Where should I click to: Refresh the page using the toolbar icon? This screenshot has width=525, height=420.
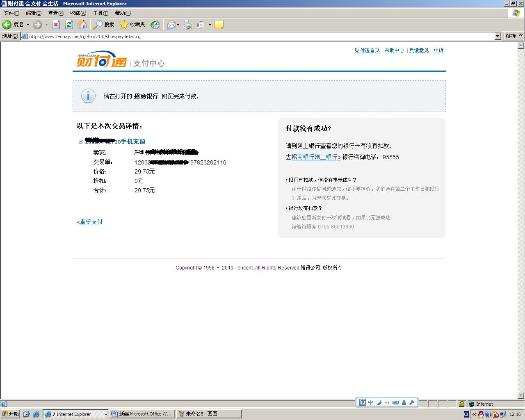click(69, 25)
